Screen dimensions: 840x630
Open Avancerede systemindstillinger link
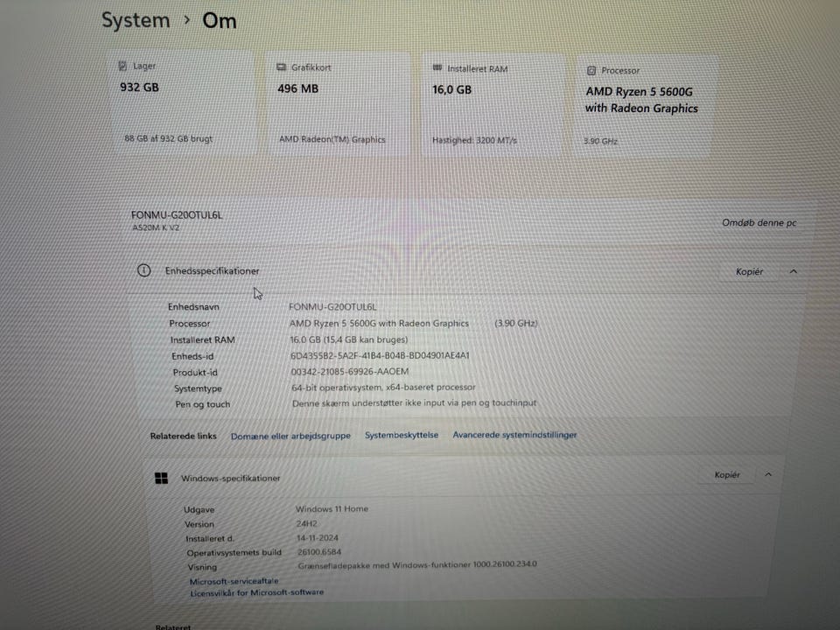click(514, 435)
